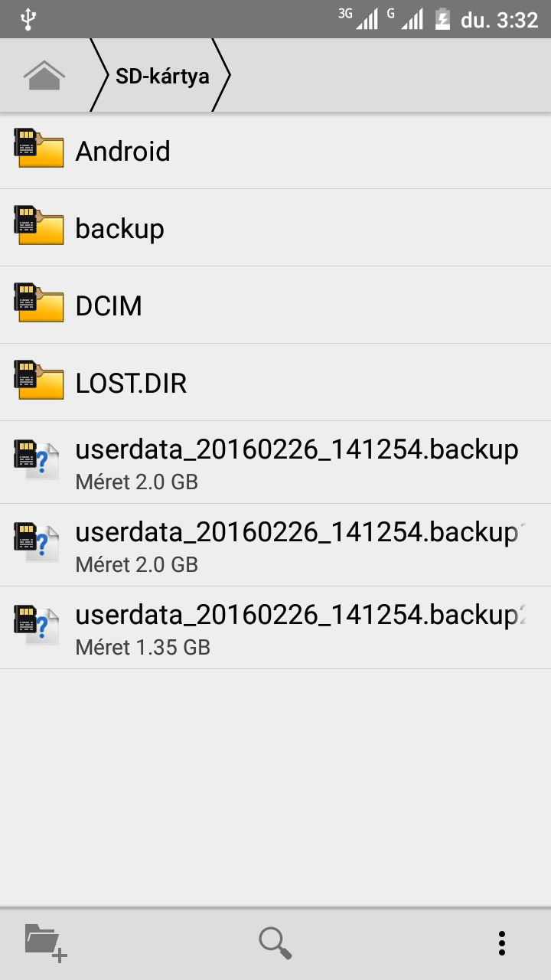
Task: Click the LOST.DIR folder icon
Action: (38, 381)
